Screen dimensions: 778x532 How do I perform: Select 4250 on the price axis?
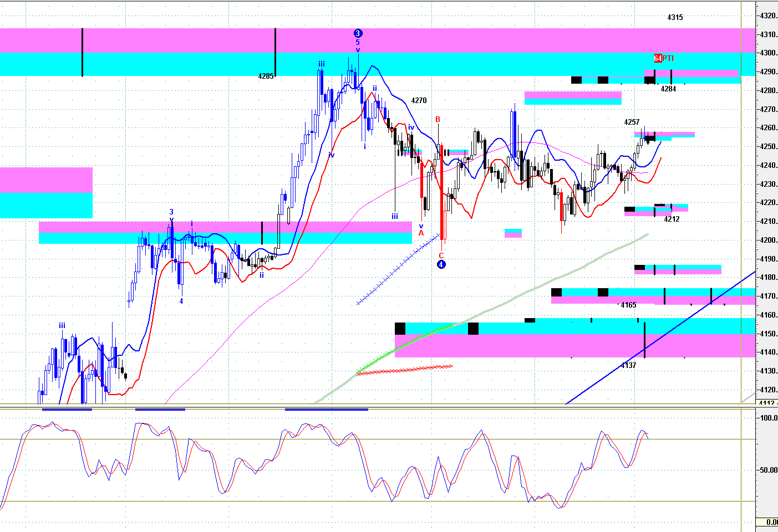(x=768, y=146)
